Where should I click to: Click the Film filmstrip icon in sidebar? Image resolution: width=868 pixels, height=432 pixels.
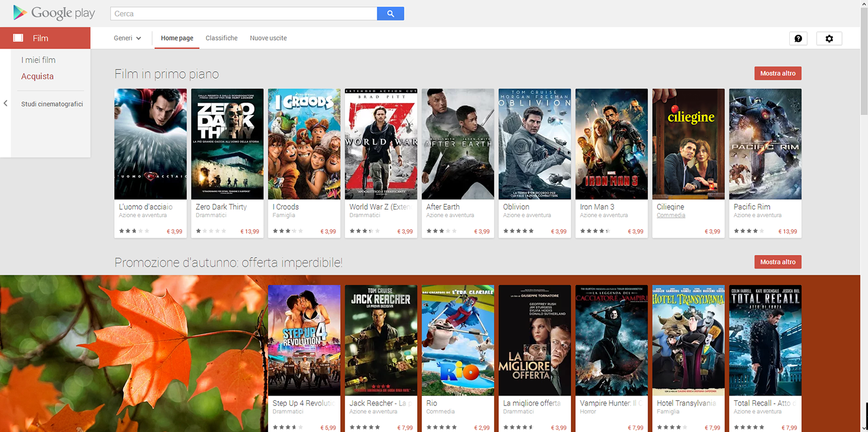[x=18, y=38]
